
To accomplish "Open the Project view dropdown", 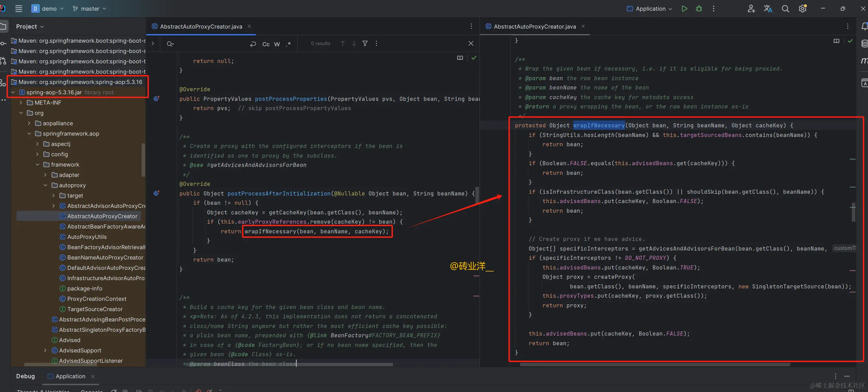I will [30, 27].
